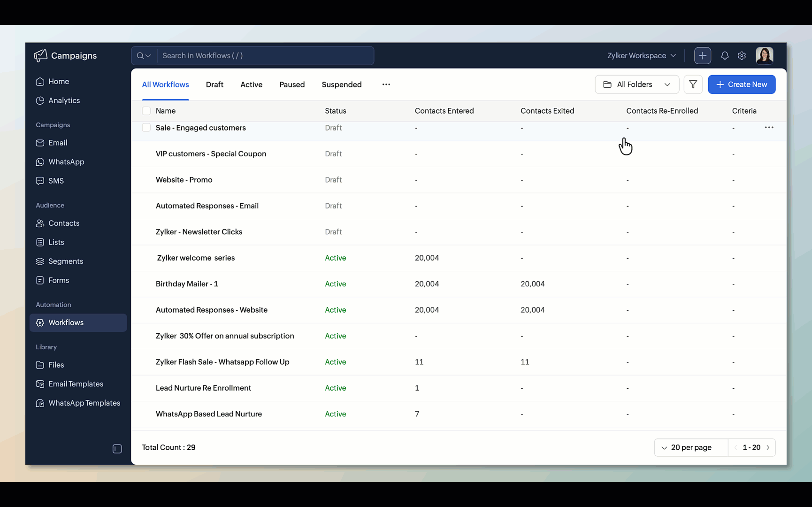812x507 pixels.
Task: Click the SMS chat bubble icon
Action: tap(40, 181)
